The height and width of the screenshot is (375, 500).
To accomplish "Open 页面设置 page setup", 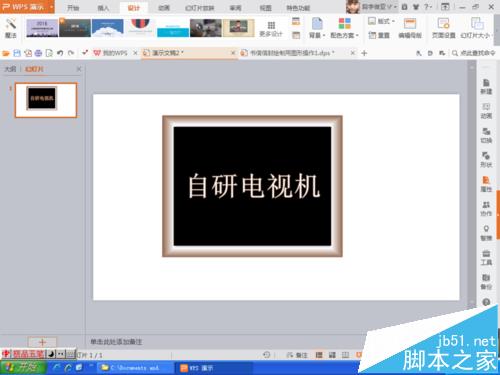I will click(x=444, y=28).
